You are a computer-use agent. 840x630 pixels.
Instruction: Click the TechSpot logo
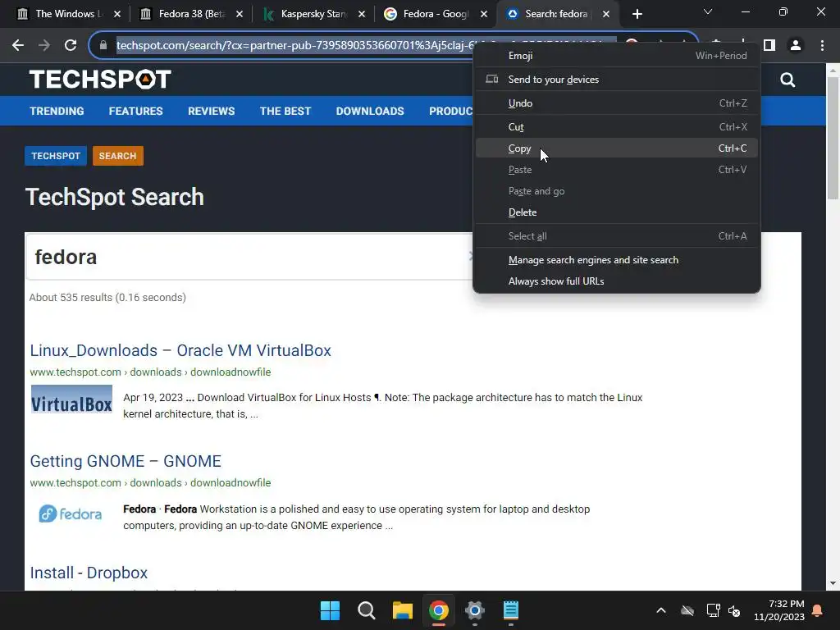[x=100, y=80]
